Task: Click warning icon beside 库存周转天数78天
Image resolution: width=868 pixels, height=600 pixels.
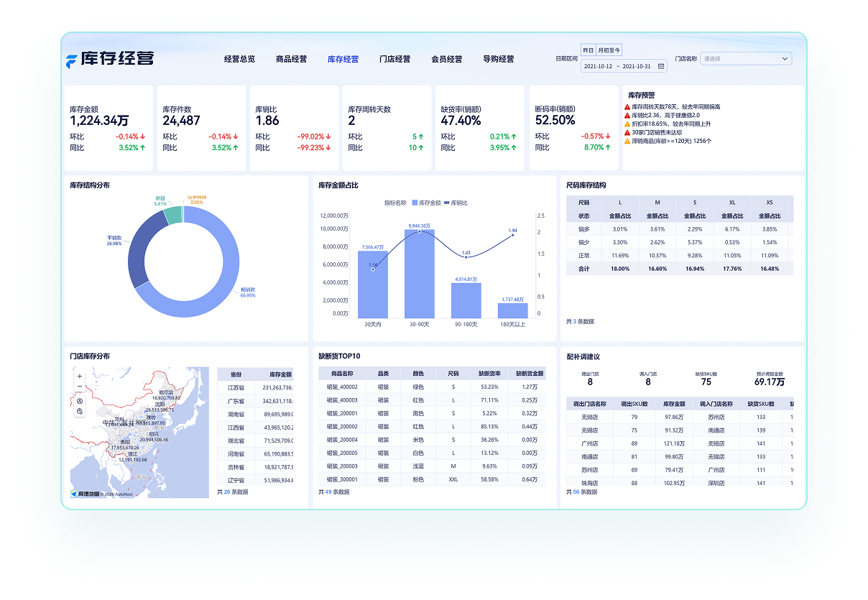Action: [627, 107]
